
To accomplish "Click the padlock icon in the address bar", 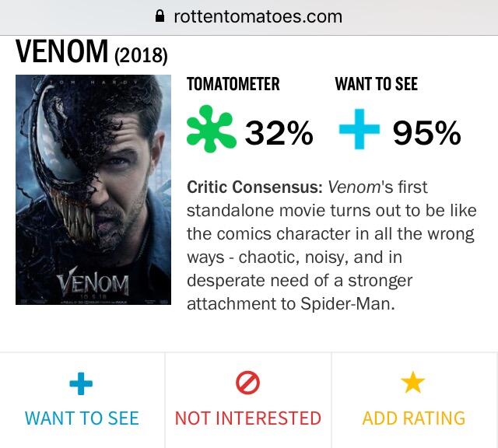I will [161, 16].
